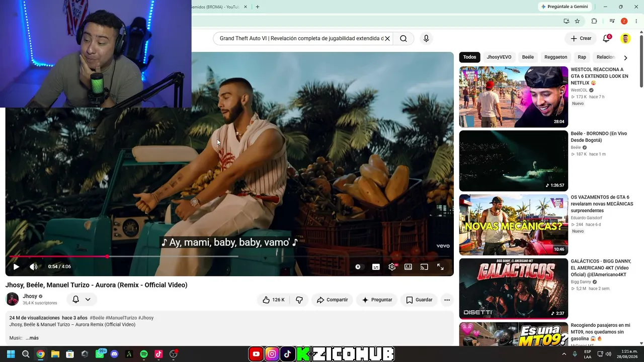Open the #Beéle hashtag link
644x362 pixels.
pos(97,318)
